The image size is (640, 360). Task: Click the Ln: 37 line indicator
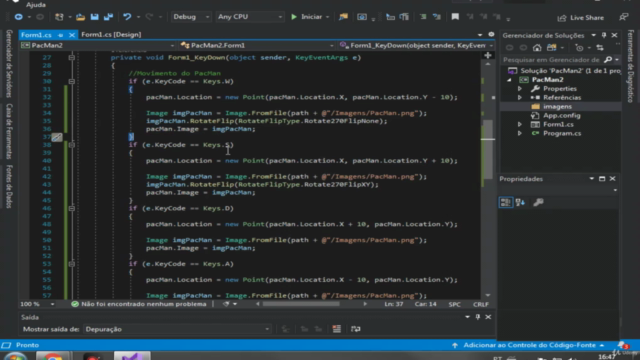[393, 304]
